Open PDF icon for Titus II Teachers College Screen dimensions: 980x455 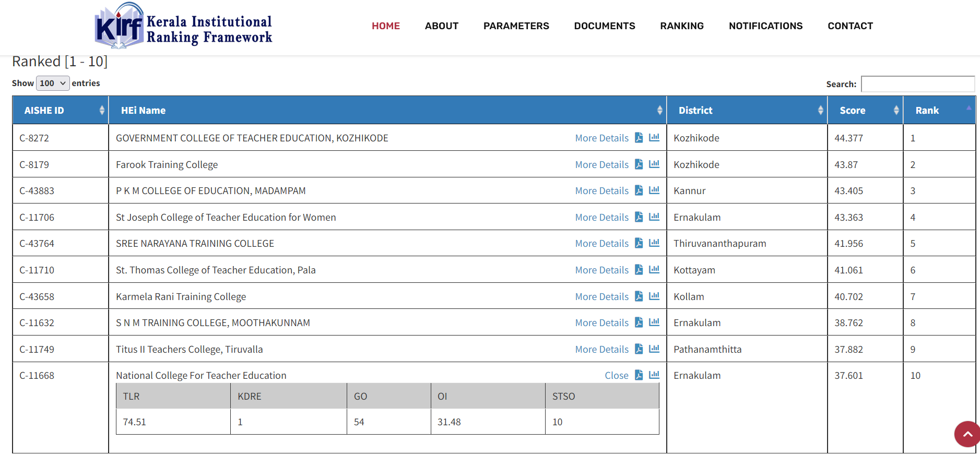[x=639, y=349]
